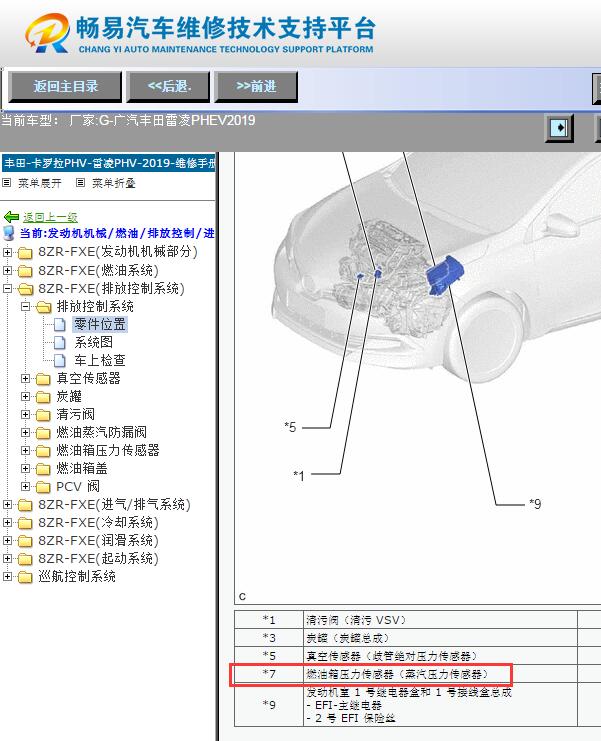Screen dimensions: 601x741
Task: Expand the 燃油箱盖 folder
Action: point(26,468)
